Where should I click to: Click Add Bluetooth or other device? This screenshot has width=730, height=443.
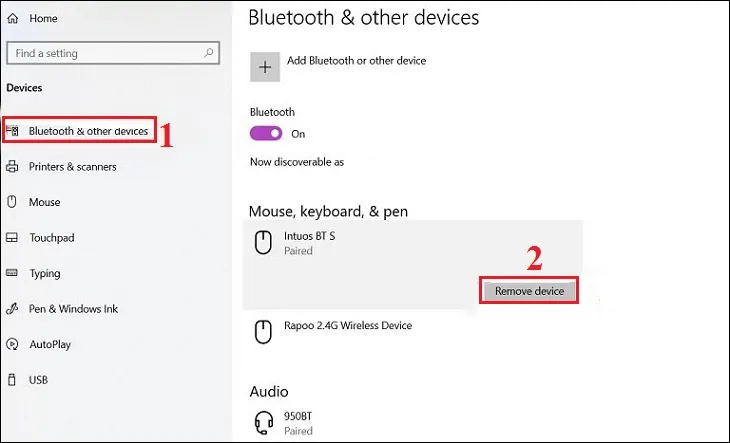click(x=356, y=61)
